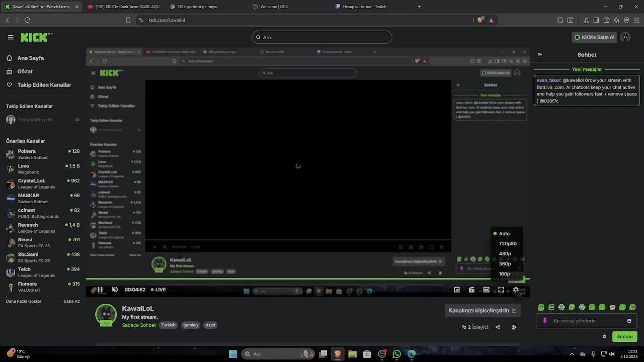This screenshot has height=362, width=644.
Task: Open Poinera recommended channel
Action: coord(43,154)
